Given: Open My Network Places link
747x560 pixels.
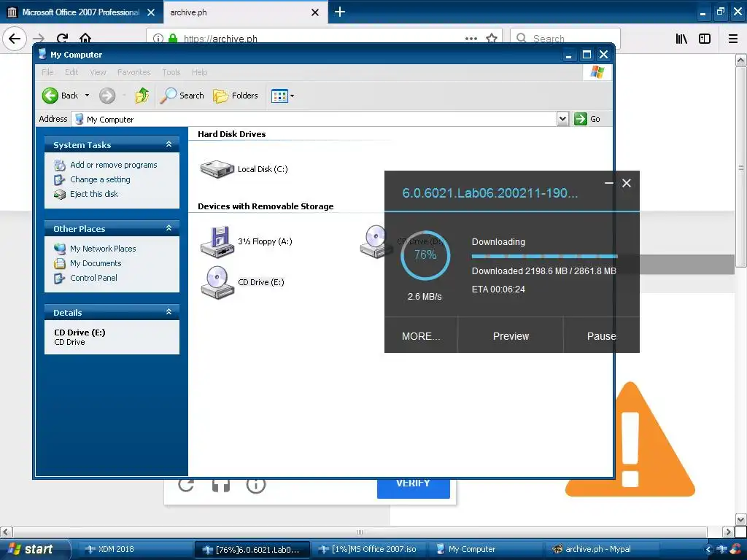Looking at the screenshot, I should pyautogui.click(x=103, y=249).
